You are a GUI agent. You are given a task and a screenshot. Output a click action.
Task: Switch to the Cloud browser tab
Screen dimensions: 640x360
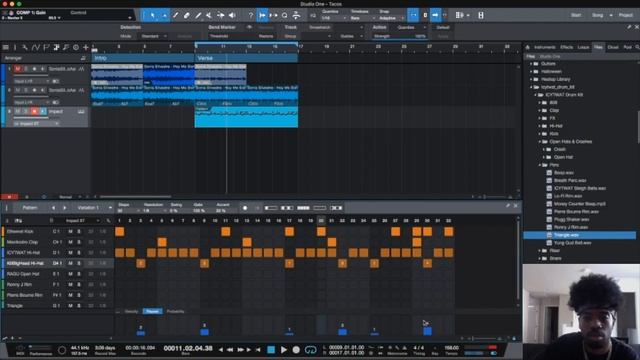pyautogui.click(x=613, y=47)
